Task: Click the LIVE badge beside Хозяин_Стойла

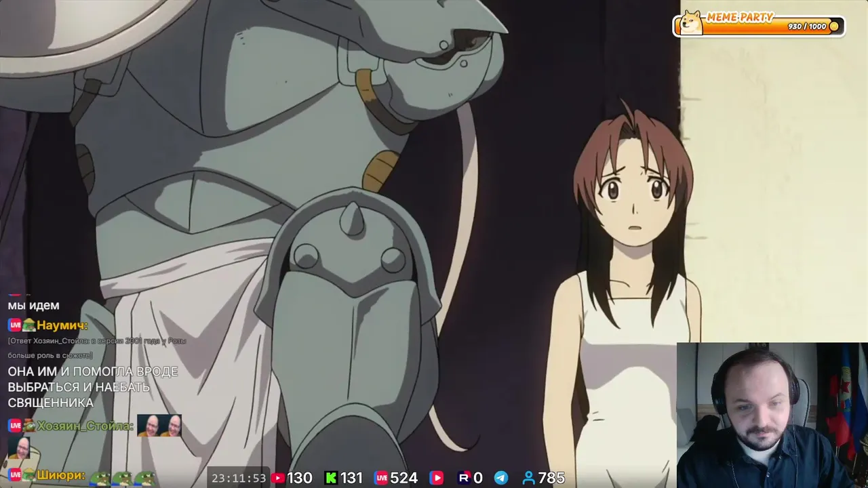Action: pyautogui.click(x=15, y=426)
